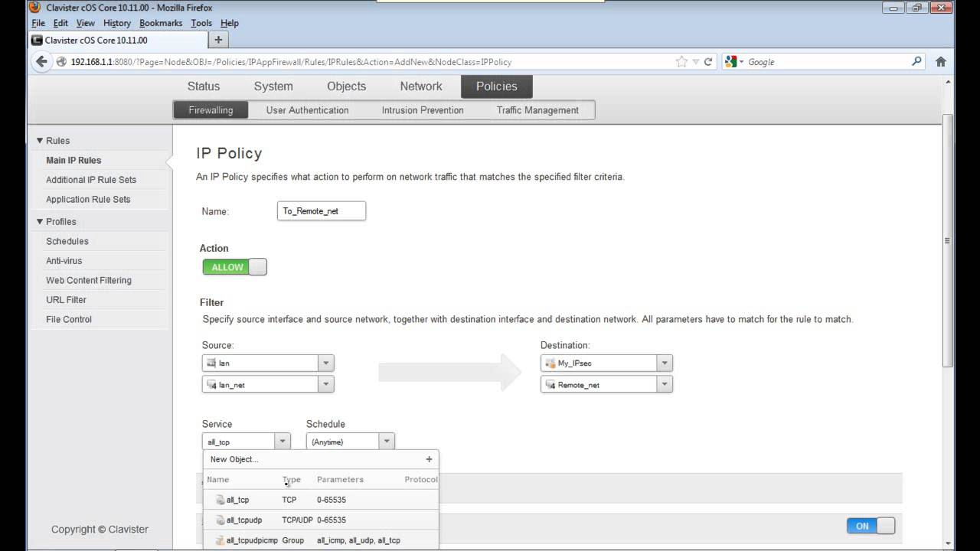This screenshot has height=551, width=980.
Task: Click the site identity globe icon
Action: click(61, 62)
